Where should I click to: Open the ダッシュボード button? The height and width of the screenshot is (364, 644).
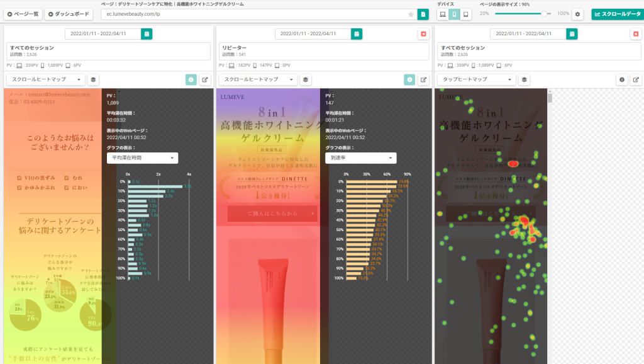[x=69, y=14]
